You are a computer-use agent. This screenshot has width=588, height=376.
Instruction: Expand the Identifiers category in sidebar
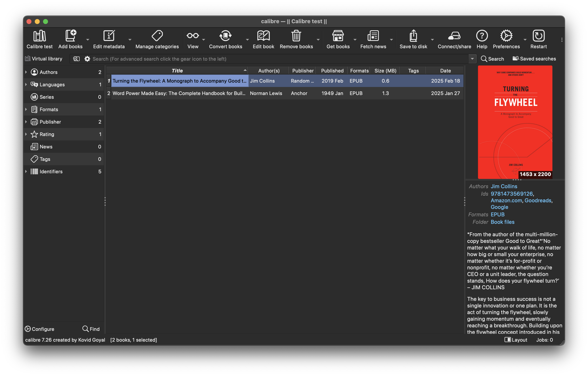tap(26, 171)
